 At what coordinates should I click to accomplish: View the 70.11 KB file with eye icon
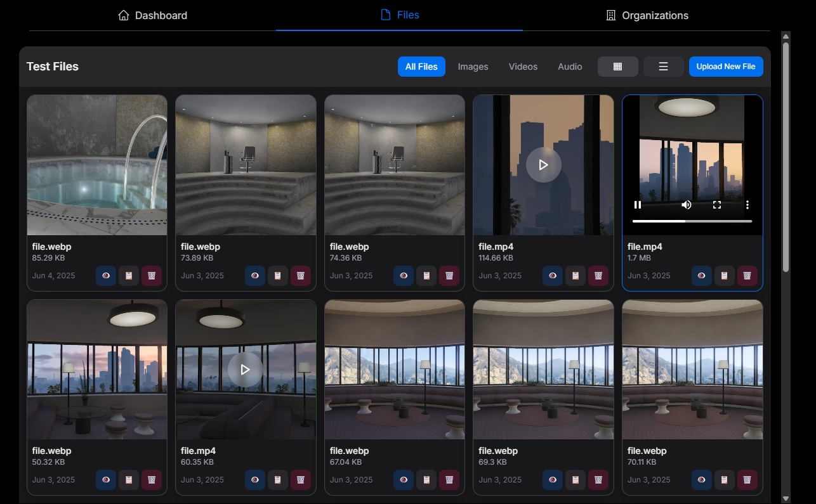pyautogui.click(x=701, y=480)
